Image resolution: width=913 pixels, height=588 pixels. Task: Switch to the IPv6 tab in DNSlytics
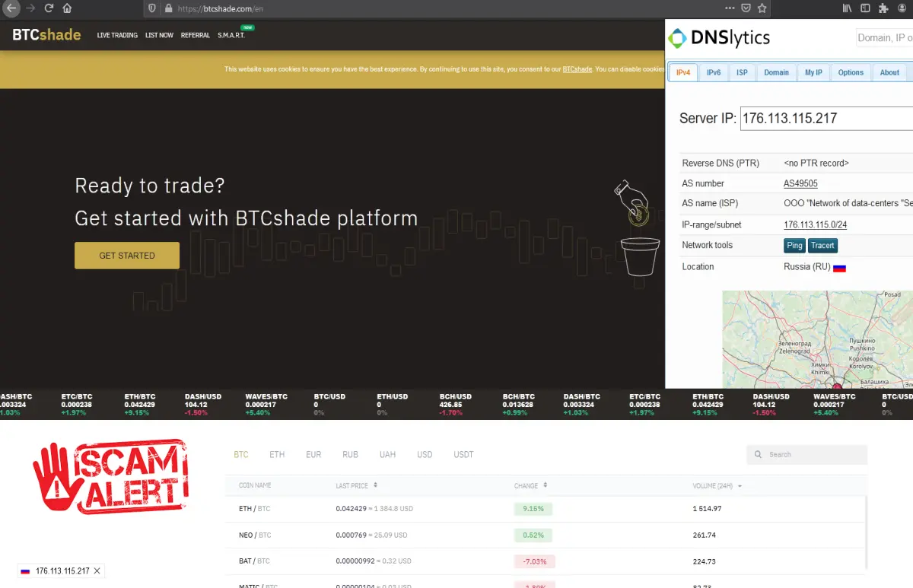coord(714,72)
